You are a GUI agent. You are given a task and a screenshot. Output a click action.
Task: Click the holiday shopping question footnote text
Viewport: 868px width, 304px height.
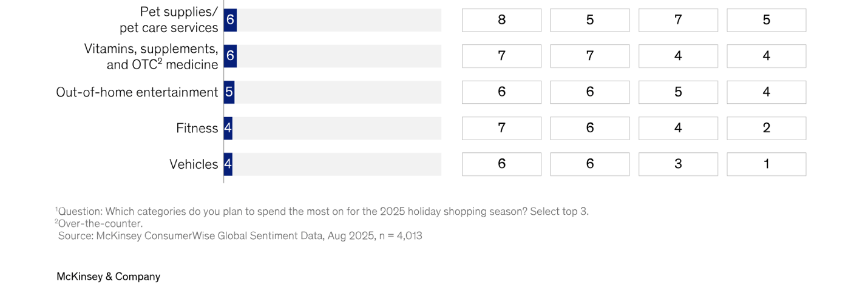[x=322, y=212]
